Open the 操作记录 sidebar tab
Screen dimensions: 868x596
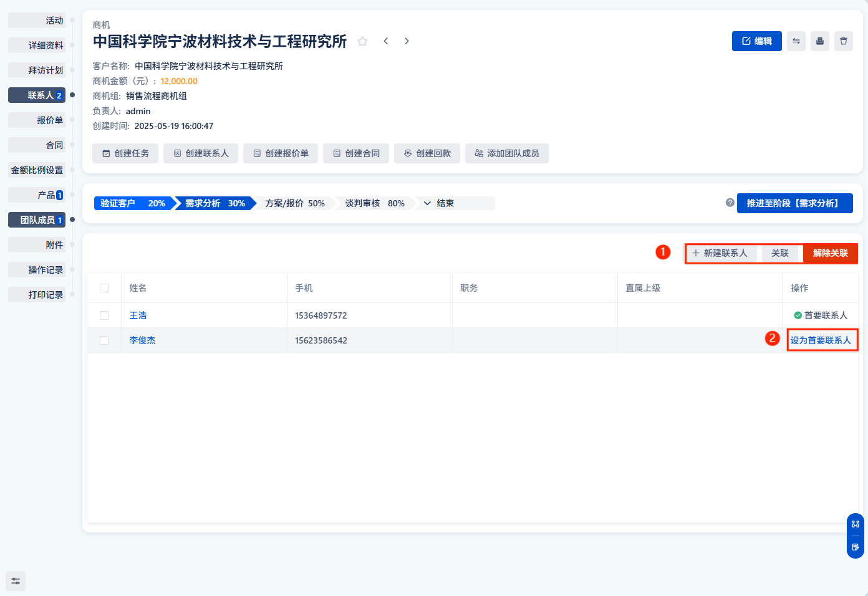[x=37, y=270]
